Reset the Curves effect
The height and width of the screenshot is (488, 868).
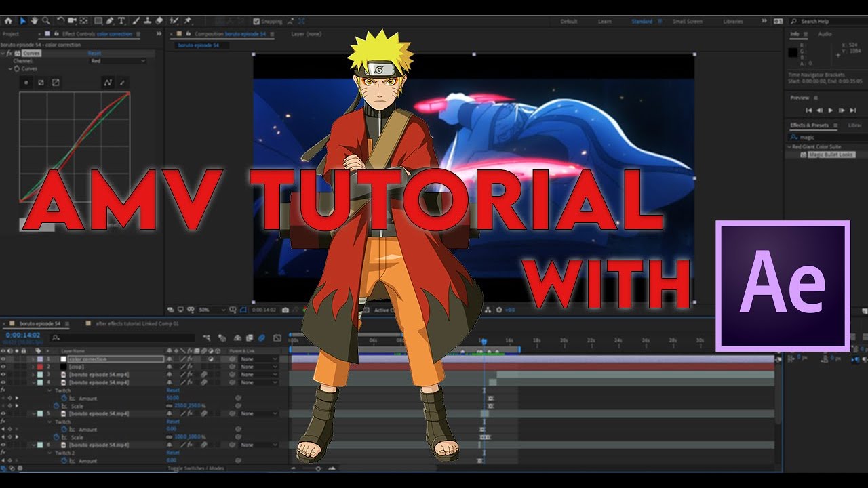[94, 53]
